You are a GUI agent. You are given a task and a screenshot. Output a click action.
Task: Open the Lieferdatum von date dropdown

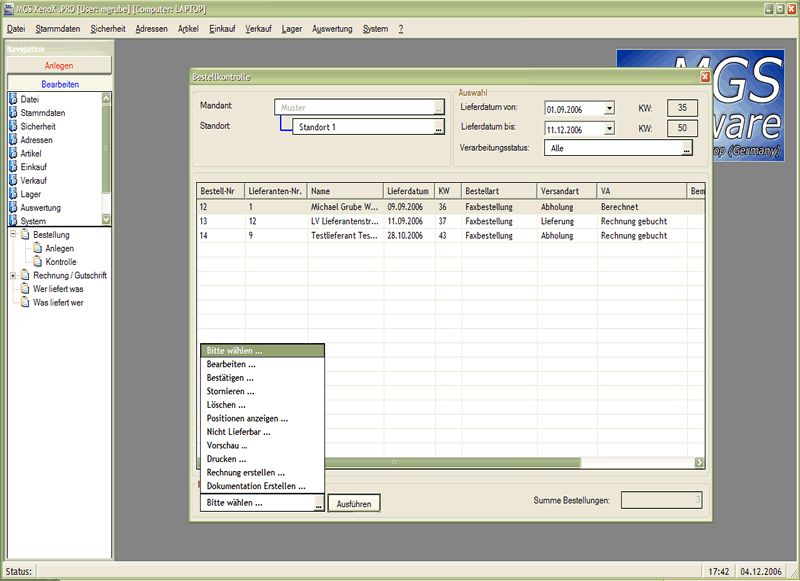(x=609, y=108)
